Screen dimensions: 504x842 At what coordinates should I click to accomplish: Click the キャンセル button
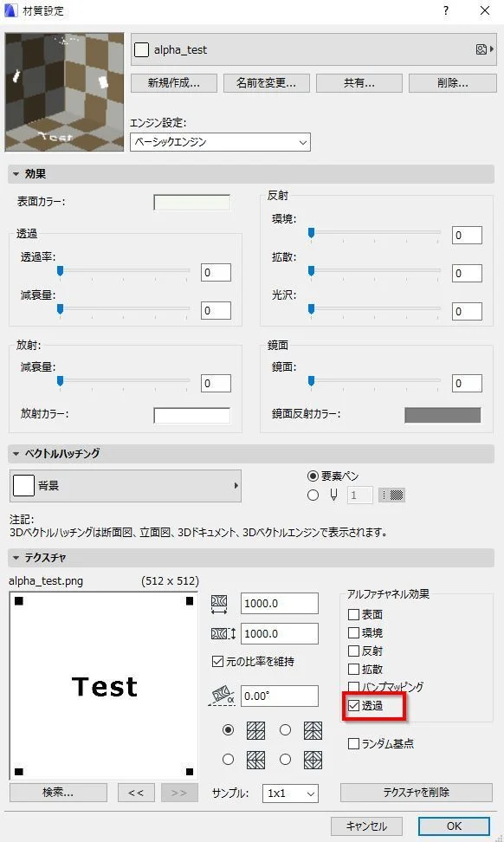pos(366,826)
